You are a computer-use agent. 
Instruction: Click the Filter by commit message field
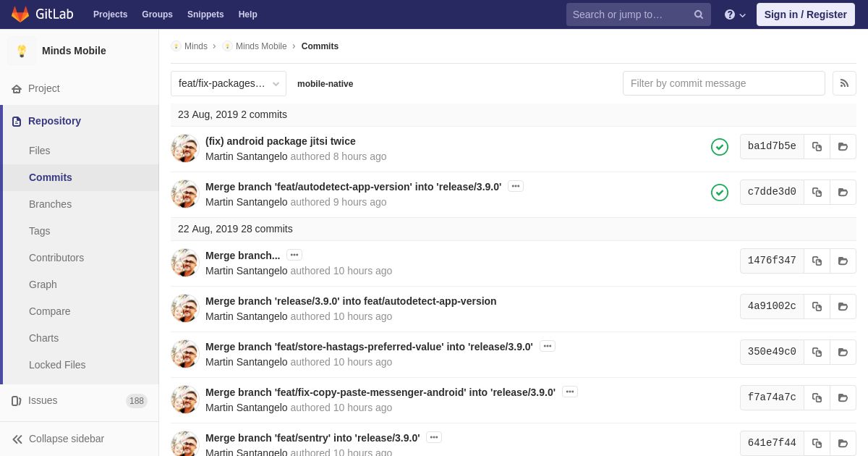[x=724, y=83]
